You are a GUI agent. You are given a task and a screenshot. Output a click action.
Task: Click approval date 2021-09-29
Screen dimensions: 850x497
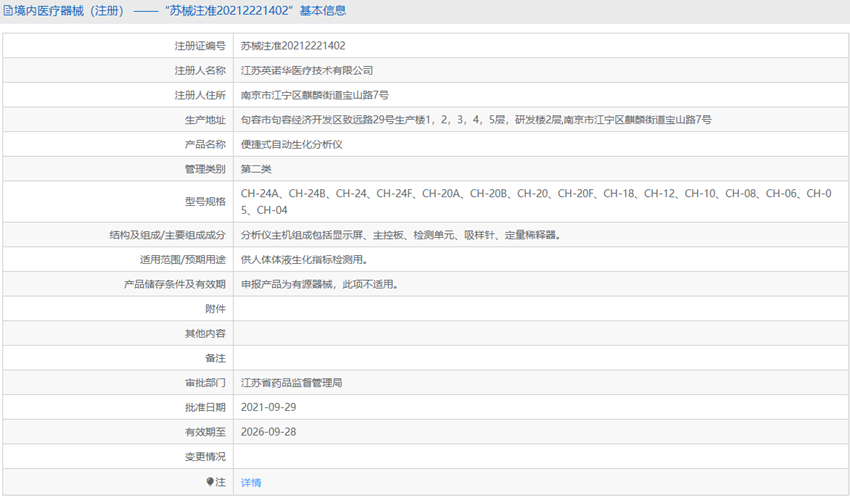268,407
